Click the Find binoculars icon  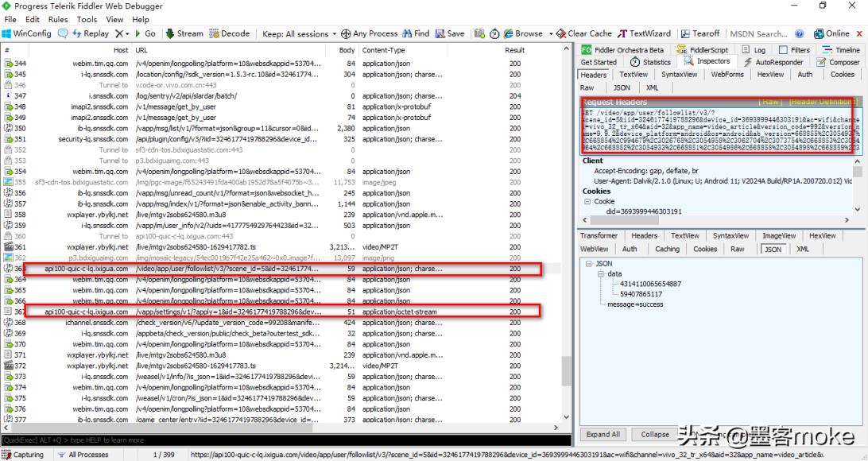click(x=407, y=34)
